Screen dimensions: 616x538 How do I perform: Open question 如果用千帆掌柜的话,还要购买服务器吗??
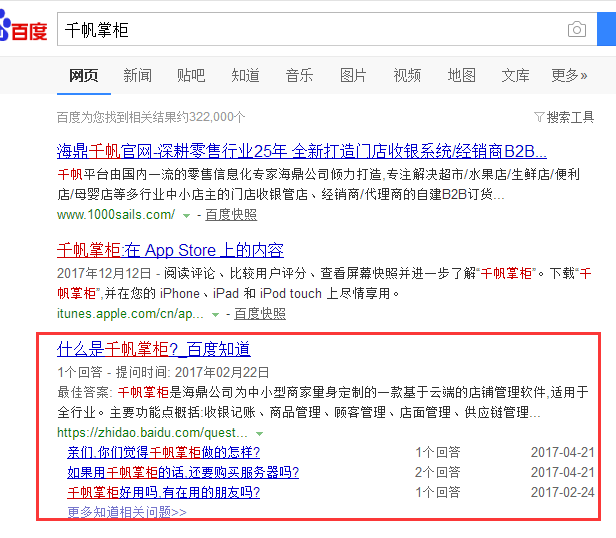183,472
